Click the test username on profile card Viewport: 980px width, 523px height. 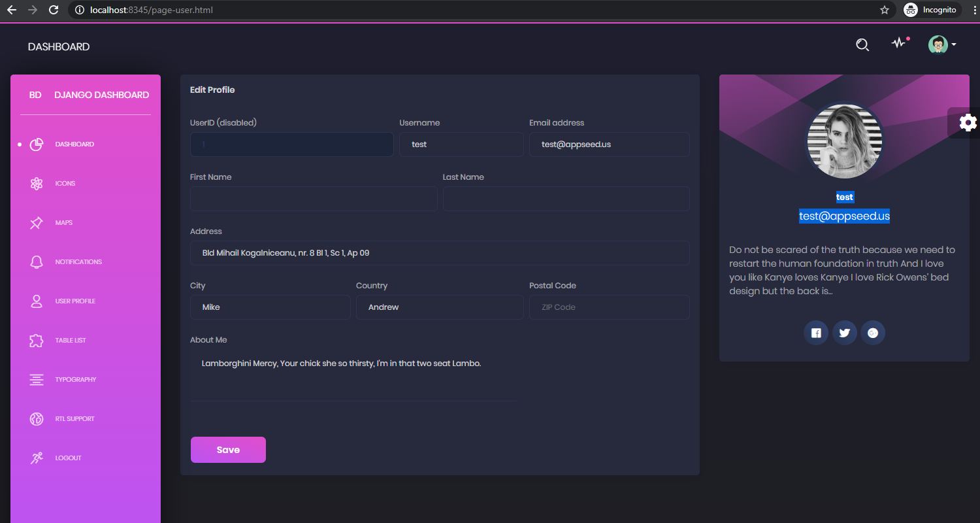click(x=845, y=197)
